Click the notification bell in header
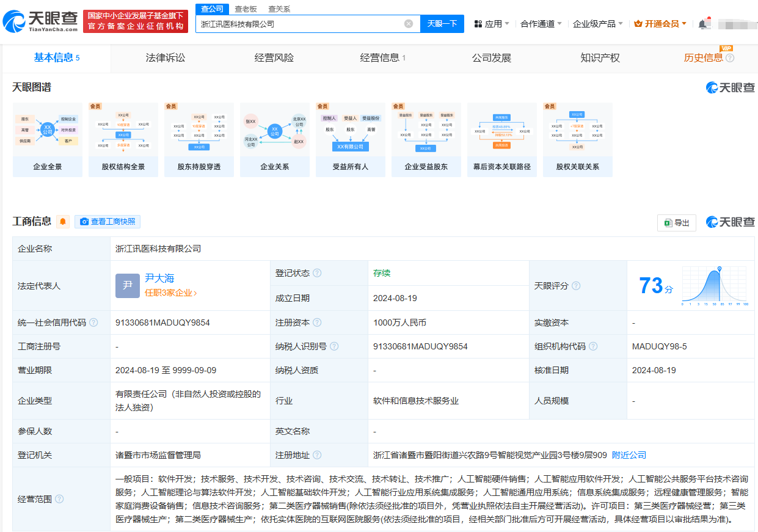Viewport: 758px width, 532px height. click(703, 24)
